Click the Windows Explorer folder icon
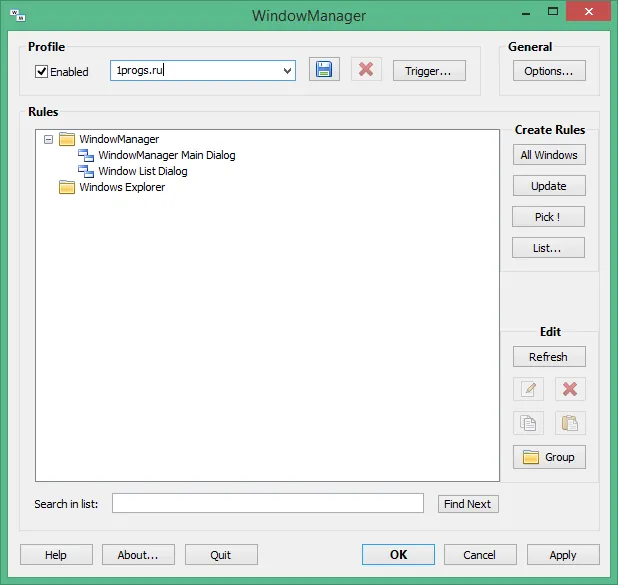Viewport: 618px width, 585px height. (x=67, y=187)
